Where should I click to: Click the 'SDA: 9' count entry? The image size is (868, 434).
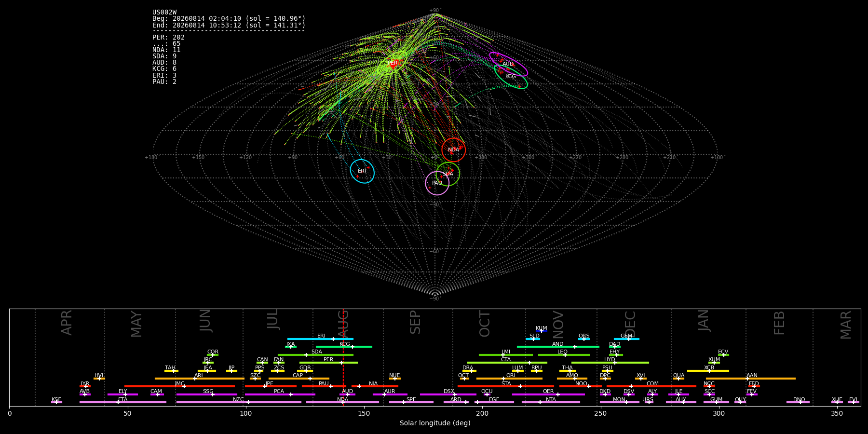(x=164, y=56)
